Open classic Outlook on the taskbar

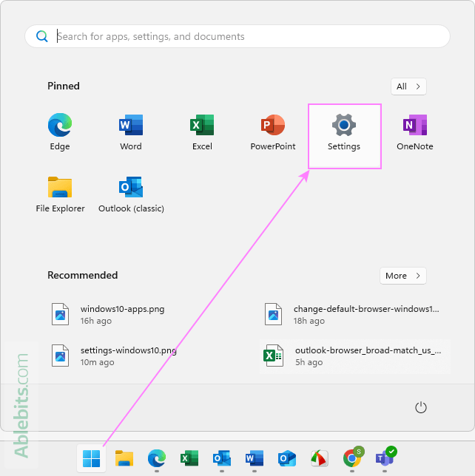click(x=222, y=458)
